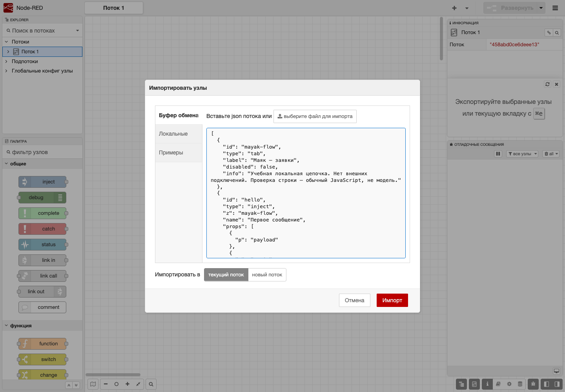565x392 pixels.
Task: Select the Поток 1 workspace tab
Action: pyautogui.click(x=114, y=8)
